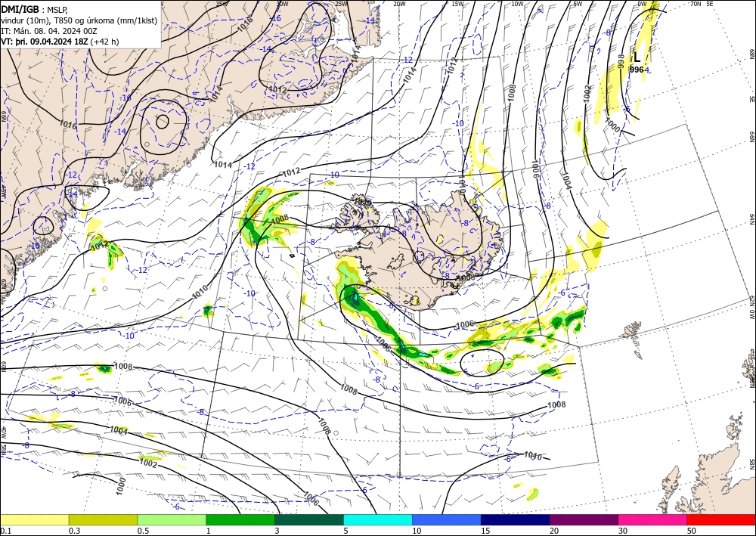
Task: Click the 0.3 legend value label
Action: (74, 531)
